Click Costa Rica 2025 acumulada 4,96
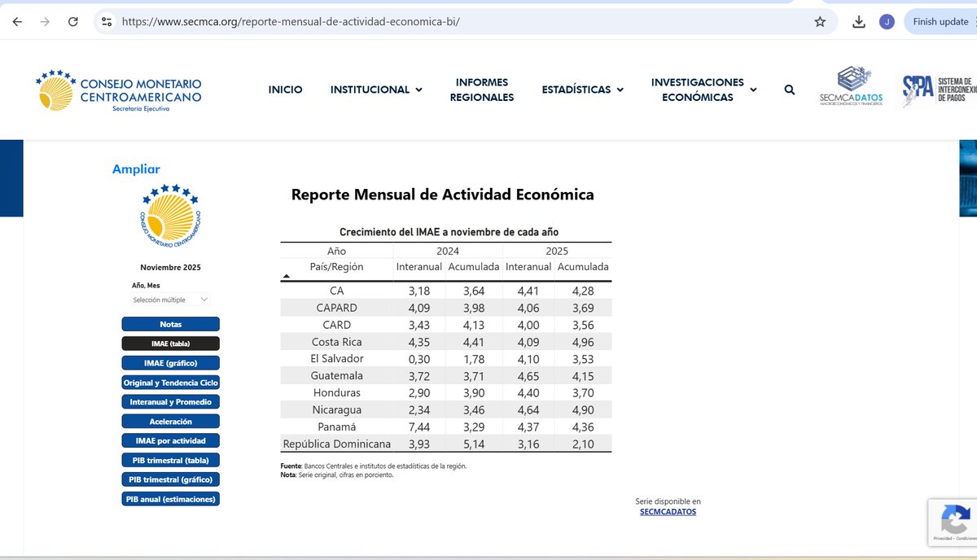Screen dimensions: 977x560 point(583,342)
